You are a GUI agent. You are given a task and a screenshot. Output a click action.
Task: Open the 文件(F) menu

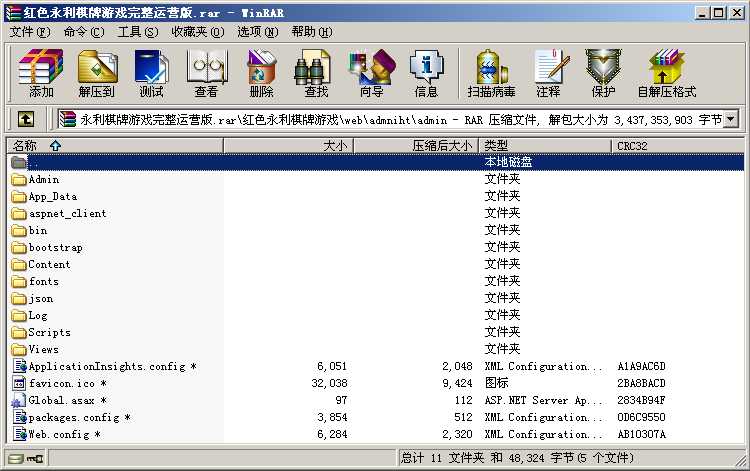[30, 32]
